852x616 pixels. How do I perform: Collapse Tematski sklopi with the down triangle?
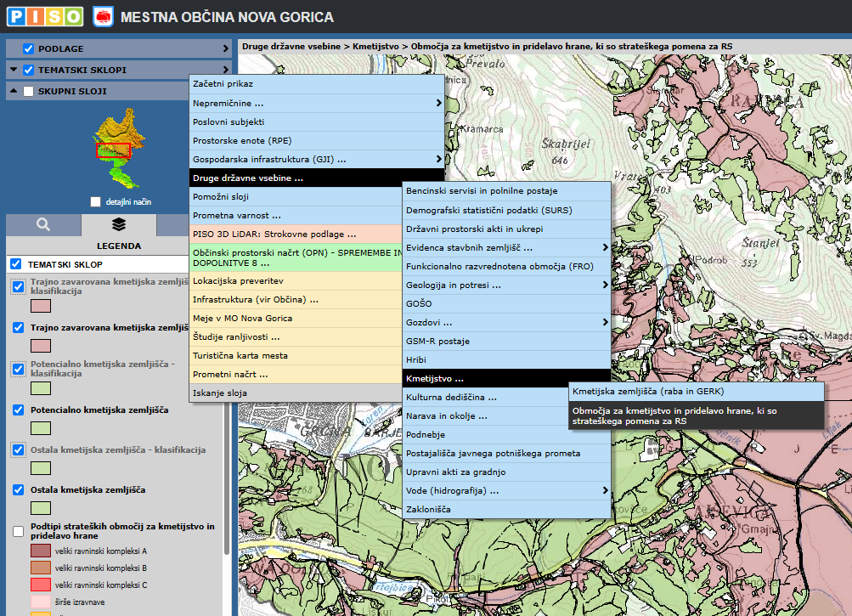[x=15, y=70]
